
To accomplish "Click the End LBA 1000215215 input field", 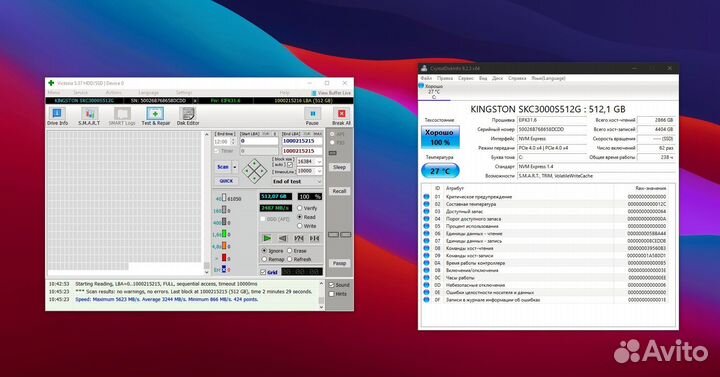I will [302, 141].
